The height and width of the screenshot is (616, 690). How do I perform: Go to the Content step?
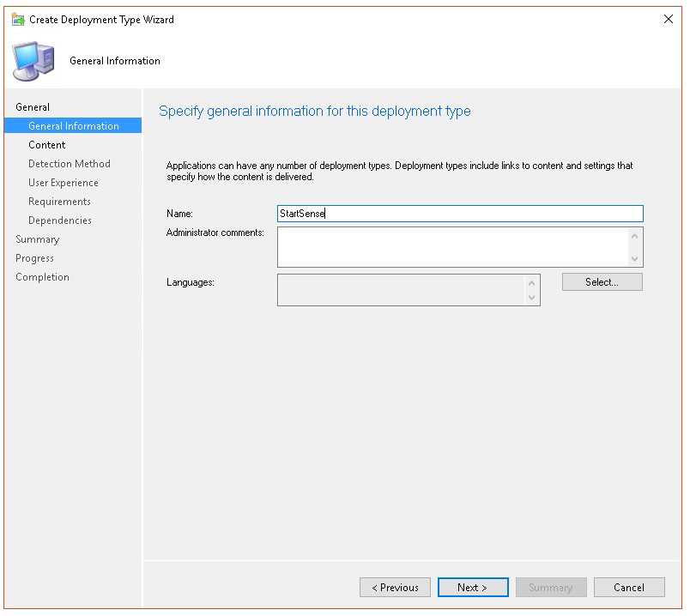(46, 145)
